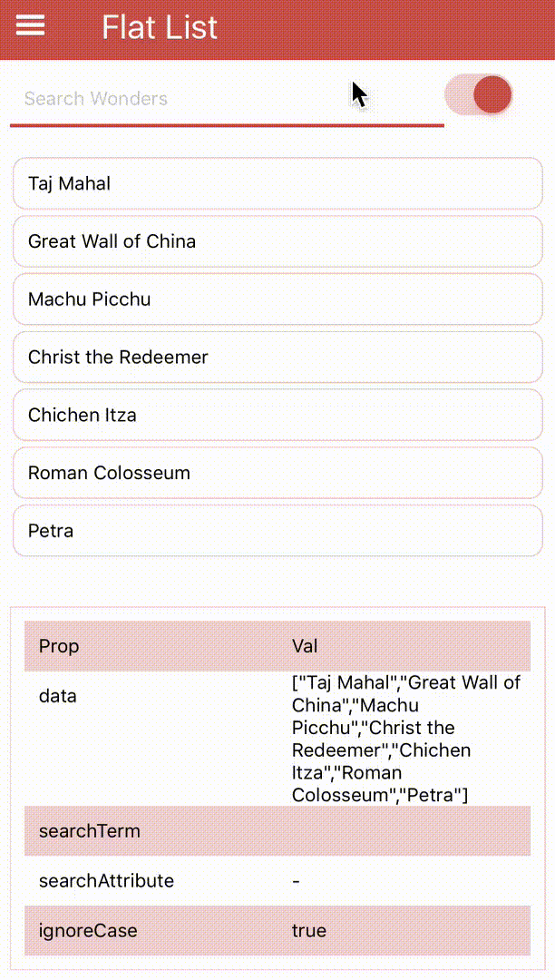This screenshot has width=555, height=980.
Task: Select the searchTerm property row
Action: [x=277, y=830]
